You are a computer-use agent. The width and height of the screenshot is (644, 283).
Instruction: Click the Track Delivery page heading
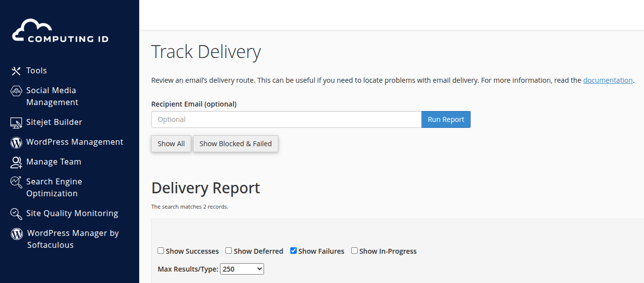click(206, 52)
